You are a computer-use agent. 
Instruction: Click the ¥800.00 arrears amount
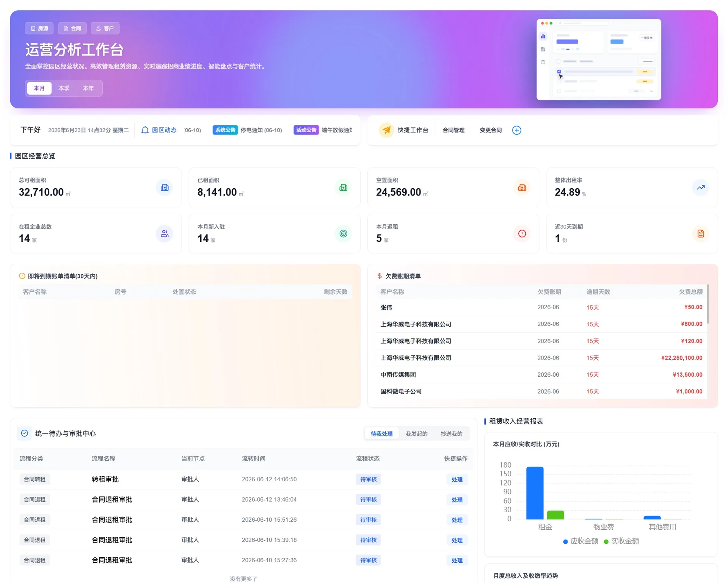click(692, 324)
